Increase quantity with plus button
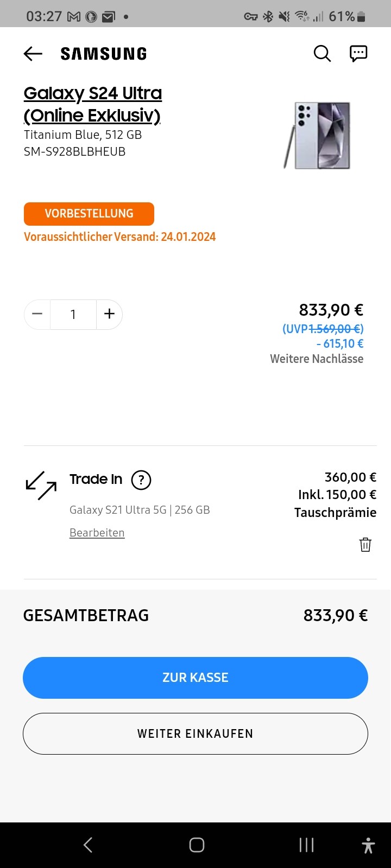Viewport: 391px width, 868px height. click(x=109, y=314)
